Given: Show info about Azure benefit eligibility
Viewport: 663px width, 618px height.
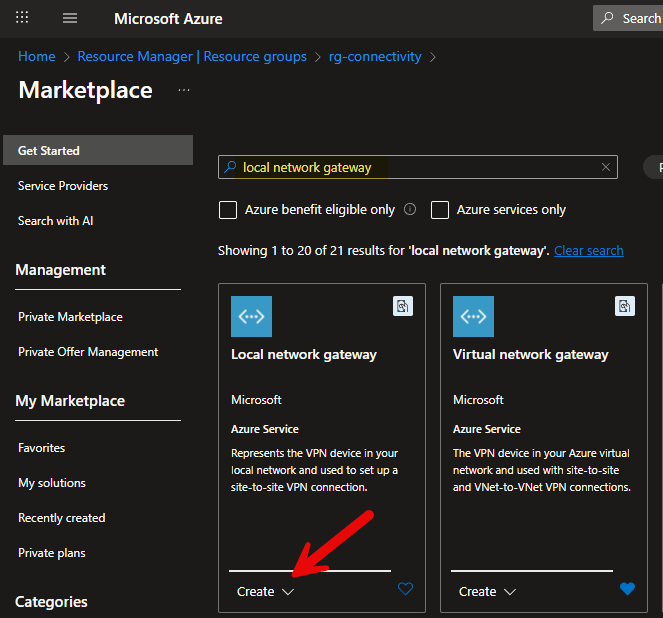Looking at the screenshot, I should tap(410, 209).
